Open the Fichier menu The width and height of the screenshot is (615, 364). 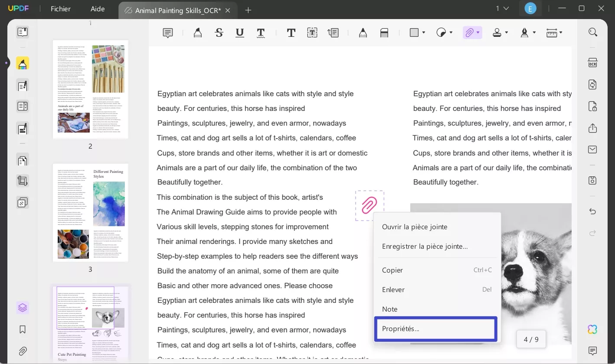click(60, 9)
